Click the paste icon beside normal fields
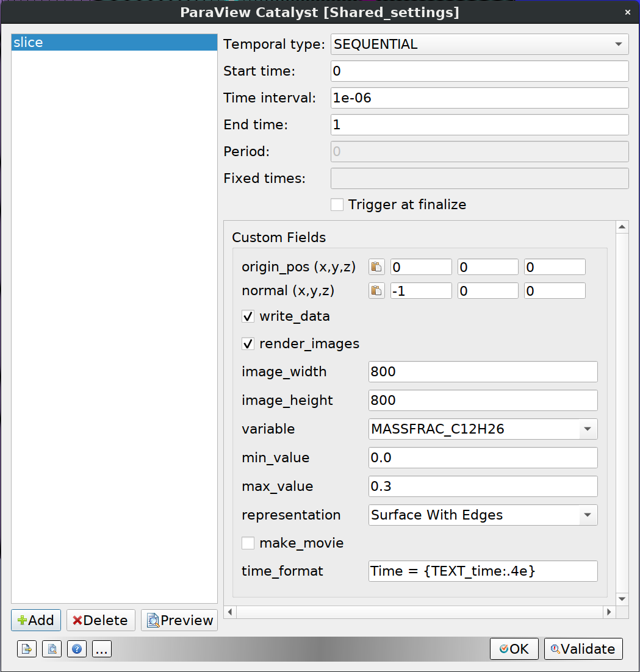This screenshot has width=640, height=672. click(376, 290)
